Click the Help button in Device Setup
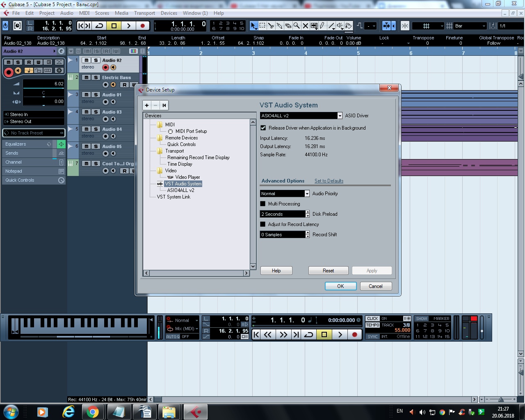This screenshot has width=525, height=420. pyautogui.click(x=276, y=271)
